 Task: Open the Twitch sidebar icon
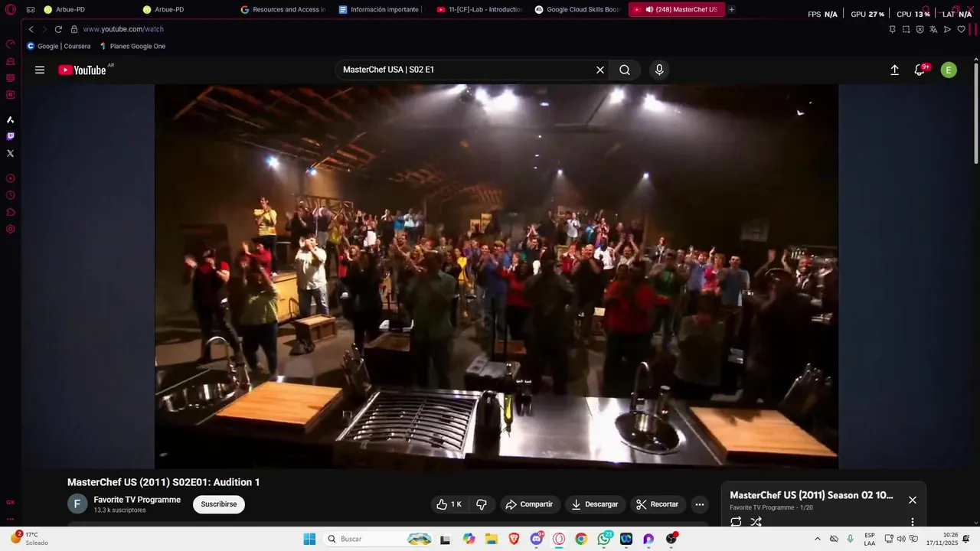tap(11, 136)
